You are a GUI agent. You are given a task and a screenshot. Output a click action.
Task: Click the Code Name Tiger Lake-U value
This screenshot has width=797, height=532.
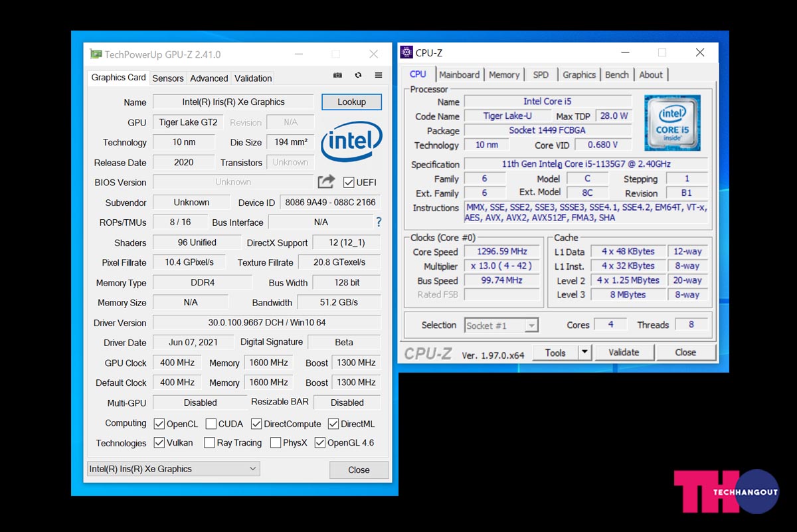tap(507, 116)
